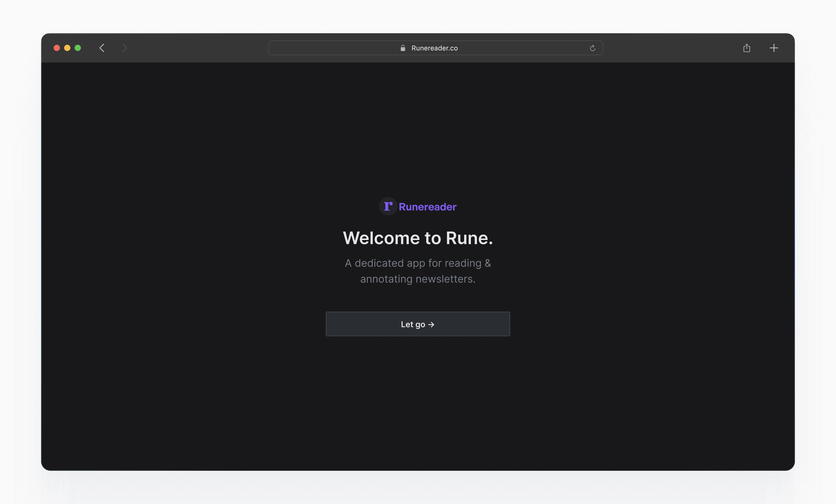Click the browser forward arrow
Screen dimensions: 836x504
click(124, 48)
